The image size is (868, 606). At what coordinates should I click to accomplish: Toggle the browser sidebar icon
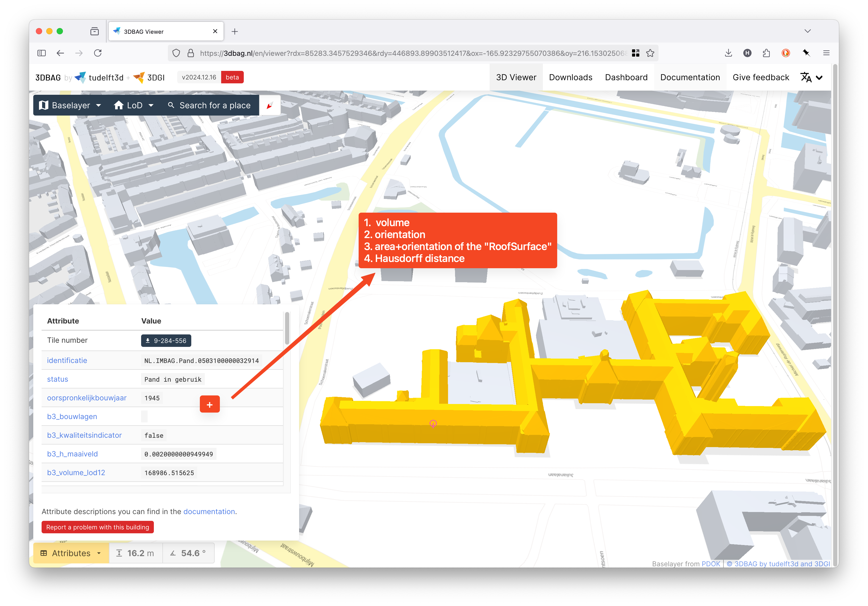pyautogui.click(x=42, y=53)
